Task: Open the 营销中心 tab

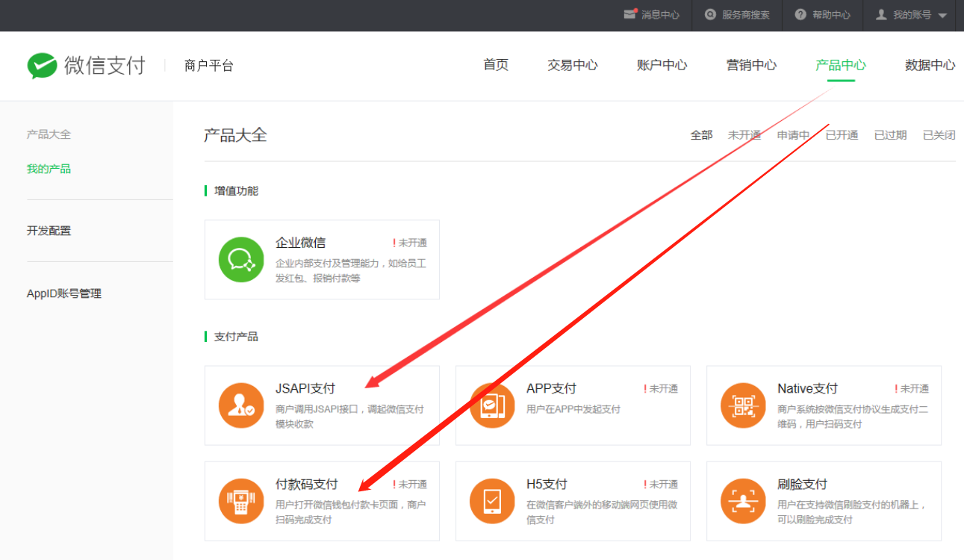Action: [x=751, y=65]
